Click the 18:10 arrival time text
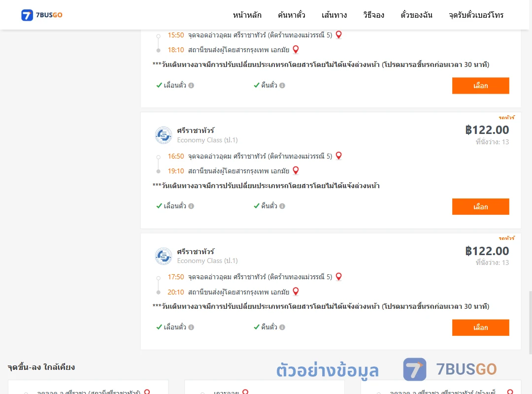Screen dimensions: 532x394 pos(176,50)
